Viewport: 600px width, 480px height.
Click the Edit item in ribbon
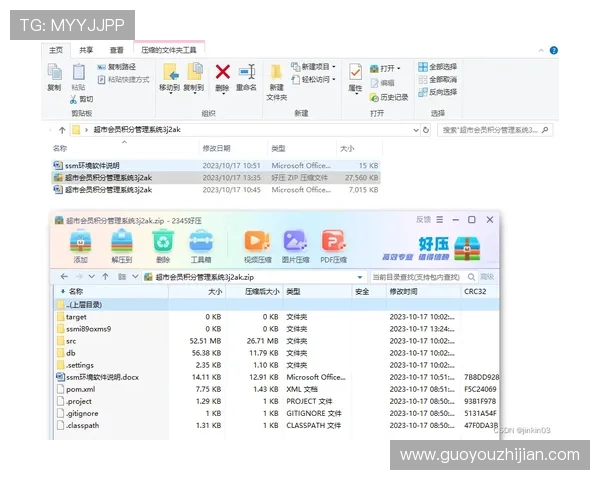[x=382, y=83]
